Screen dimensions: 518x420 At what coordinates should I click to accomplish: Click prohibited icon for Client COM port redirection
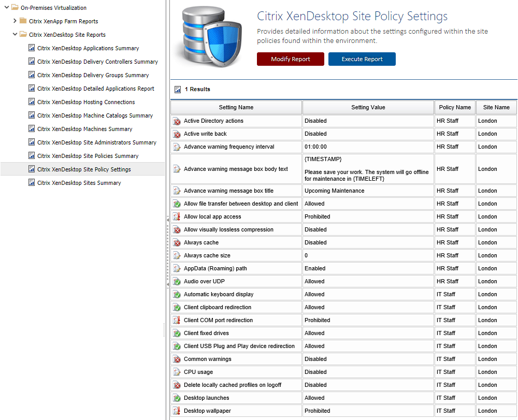pos(177,320)
